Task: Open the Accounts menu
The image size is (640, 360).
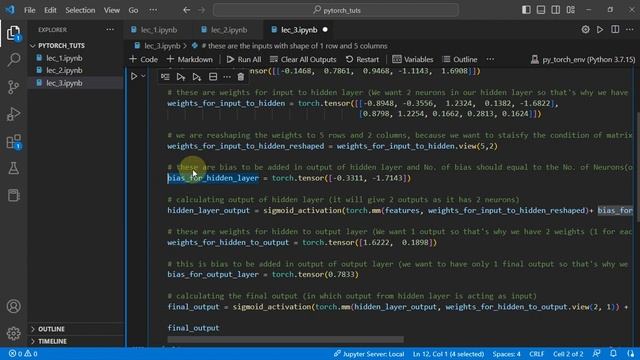Action: (x=13, y=306)
